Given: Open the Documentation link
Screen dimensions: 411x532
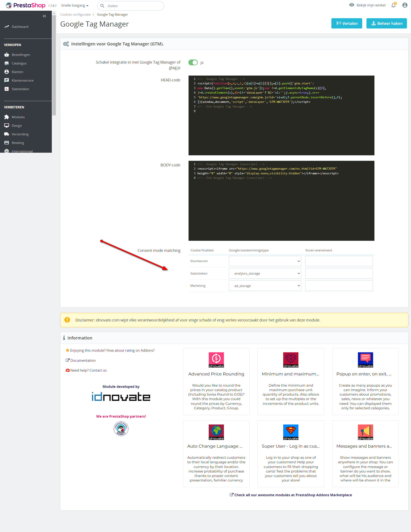Looking at the screenshot, I should click(x=83, y=360).
